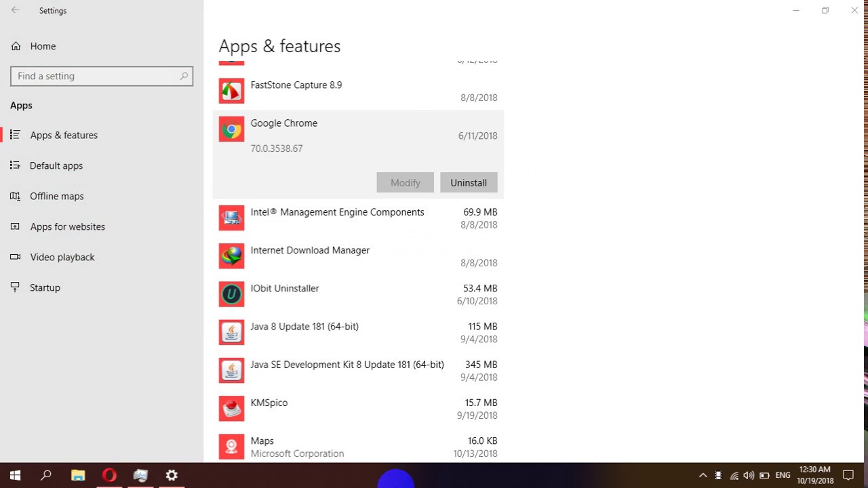The height and width of the screenshot is (488, 868).
Task: Select Java 8 Update 181 (64-bit) entry
Action: click(x=358, y=332)
